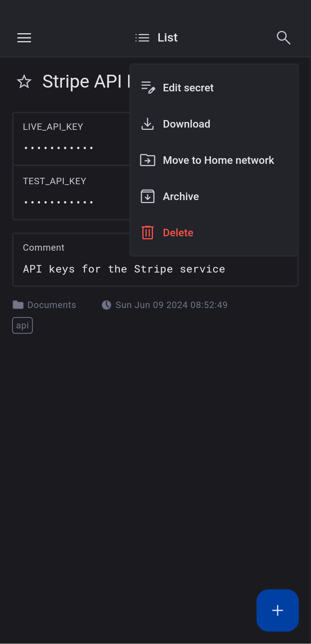
Task: Select Move to Home network option
Action: pyautogui.click(x=218, y=160)
